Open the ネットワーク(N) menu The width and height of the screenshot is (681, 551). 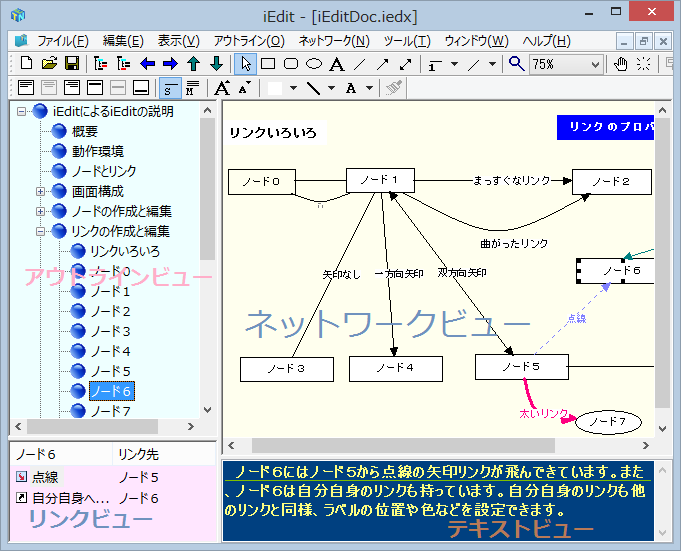[x=334, y=41]
